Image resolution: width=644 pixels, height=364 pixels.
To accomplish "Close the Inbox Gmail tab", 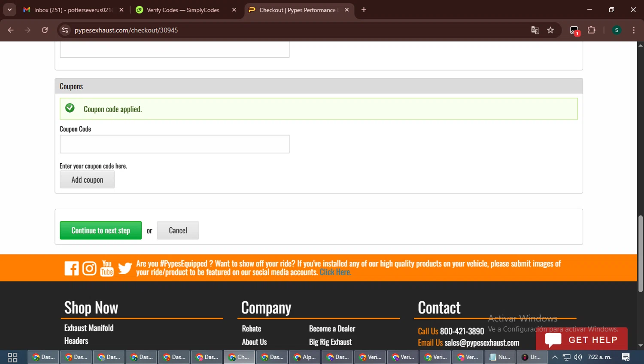I will tap(122, 10).
